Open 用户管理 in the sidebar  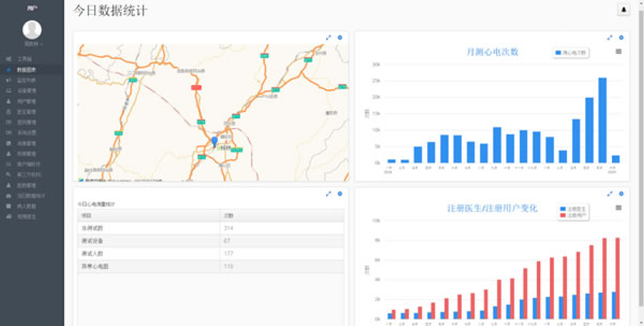(x=32, y=101)
